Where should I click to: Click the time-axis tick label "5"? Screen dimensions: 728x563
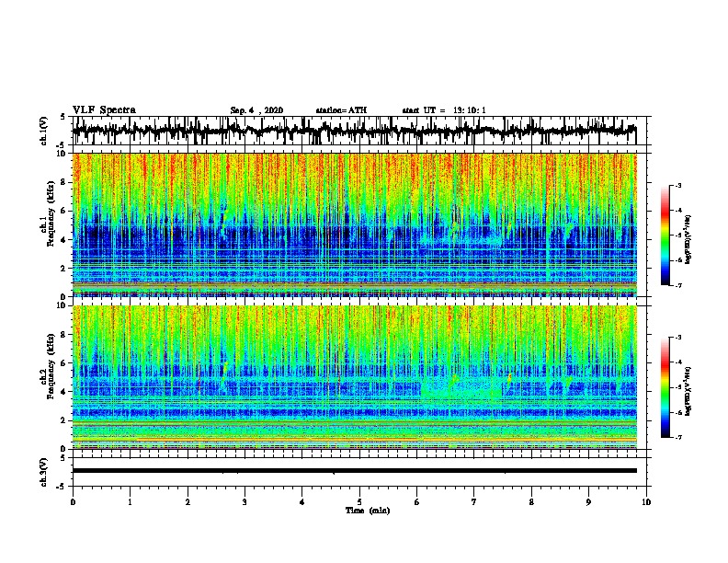click(359, 502)
